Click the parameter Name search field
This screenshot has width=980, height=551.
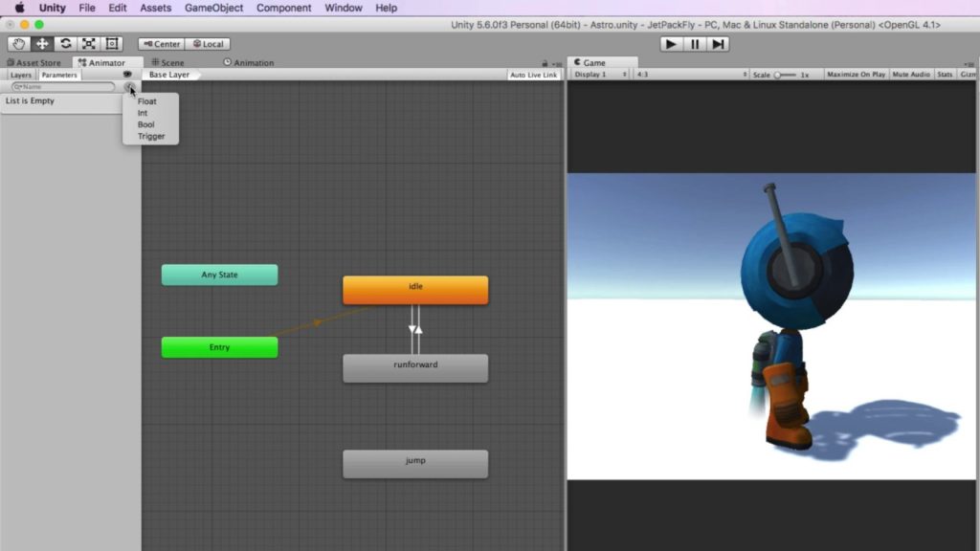click(63, 87)
